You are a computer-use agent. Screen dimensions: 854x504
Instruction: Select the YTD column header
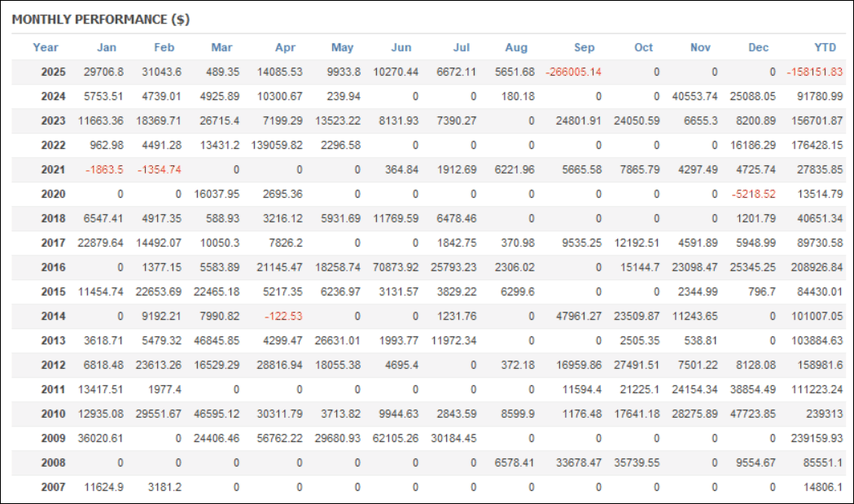click(826, 47)
